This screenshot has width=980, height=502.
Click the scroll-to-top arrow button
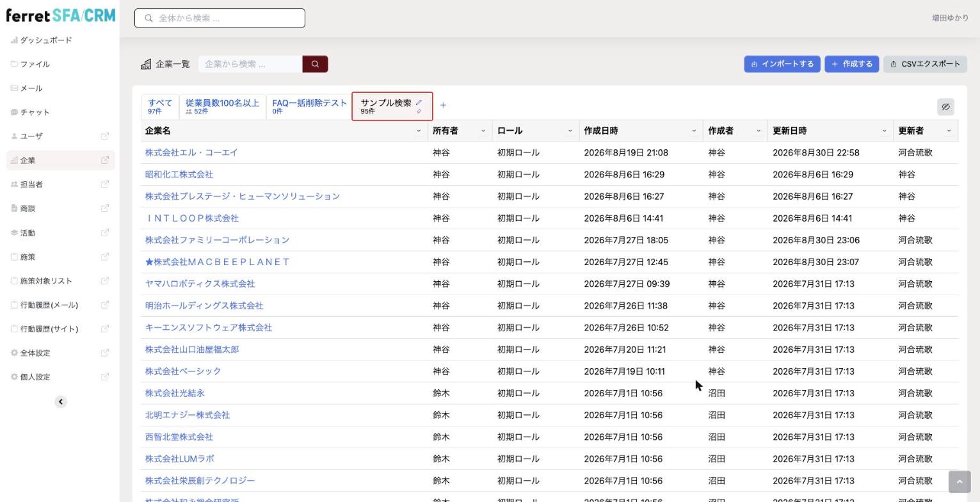pyautogui.click(x=959, y=482)
